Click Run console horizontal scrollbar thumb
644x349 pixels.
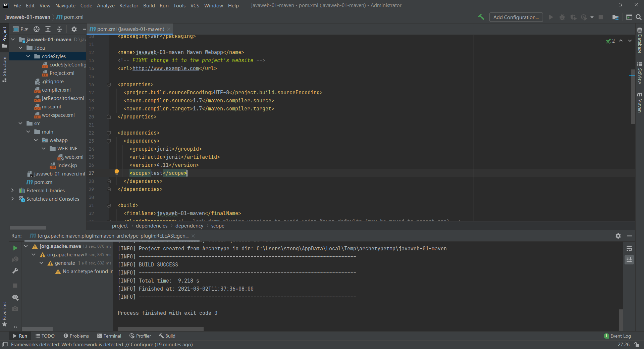(161, 329)
